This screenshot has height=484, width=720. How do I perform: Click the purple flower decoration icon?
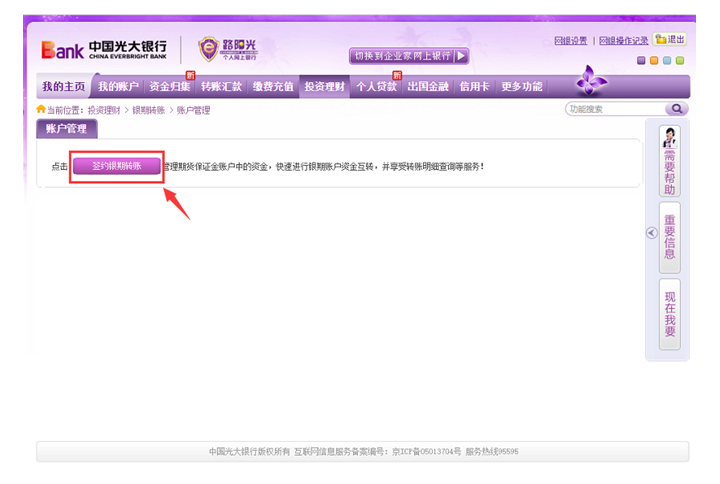pos(591,81)
